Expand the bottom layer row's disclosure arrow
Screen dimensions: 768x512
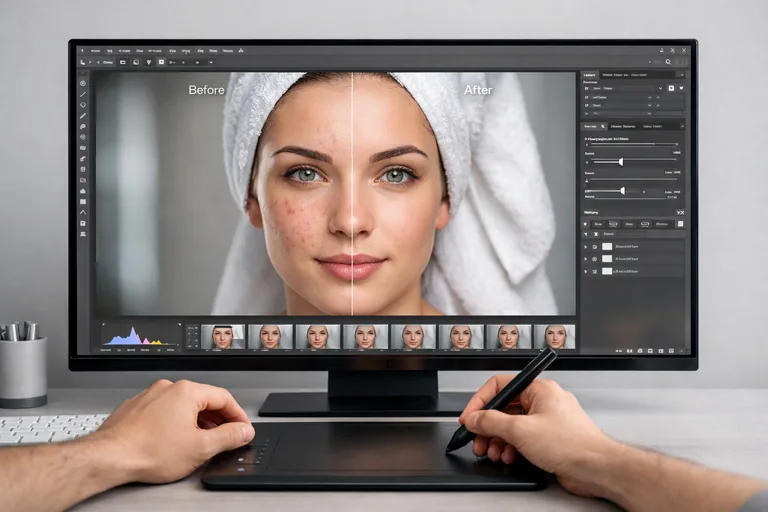point(586,271)
